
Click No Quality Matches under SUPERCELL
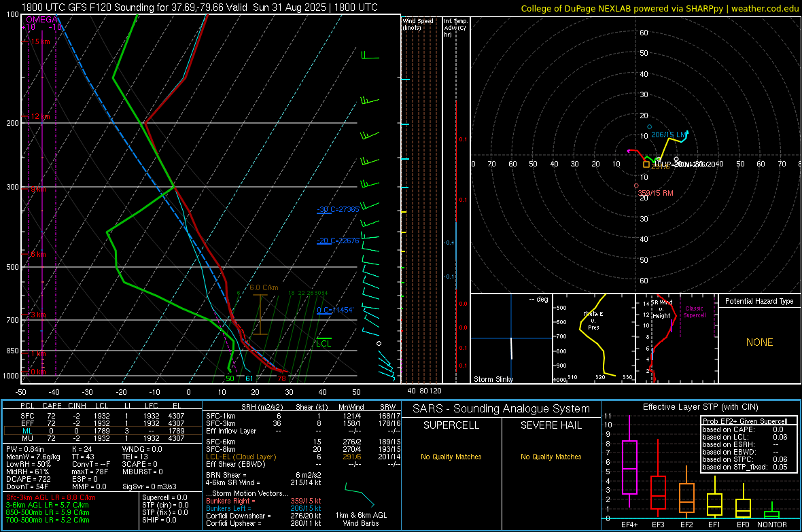(x=451, y=457)
